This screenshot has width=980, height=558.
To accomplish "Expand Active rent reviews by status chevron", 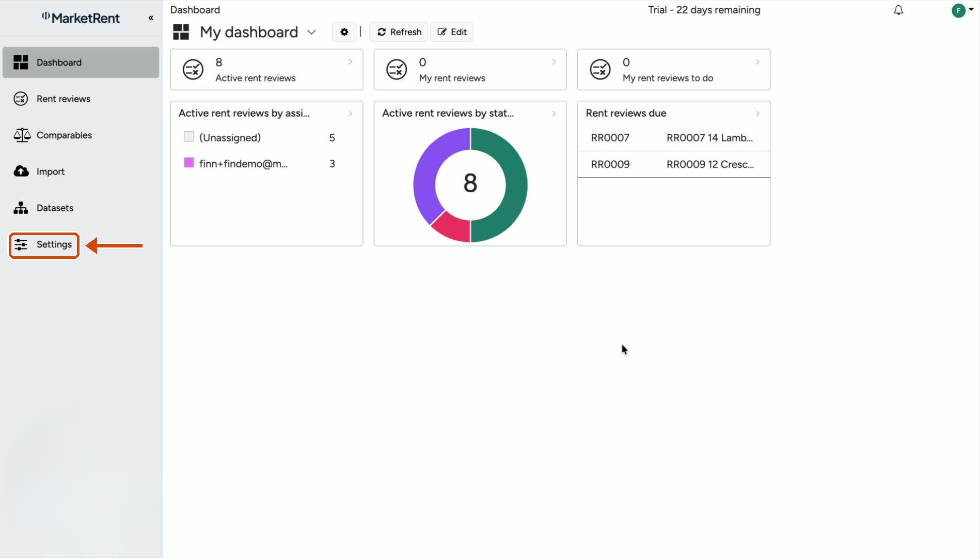I will pos(554,114).
